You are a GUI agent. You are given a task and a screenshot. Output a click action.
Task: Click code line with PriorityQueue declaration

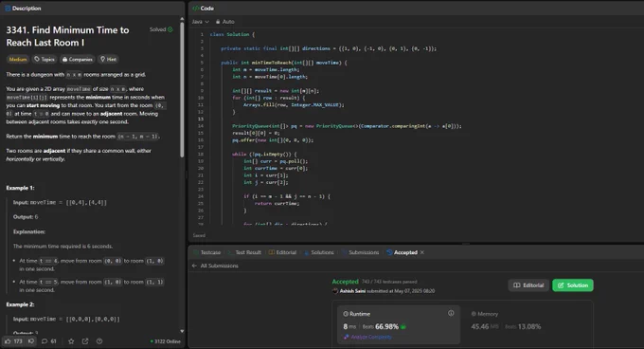(x=347, y=126)
